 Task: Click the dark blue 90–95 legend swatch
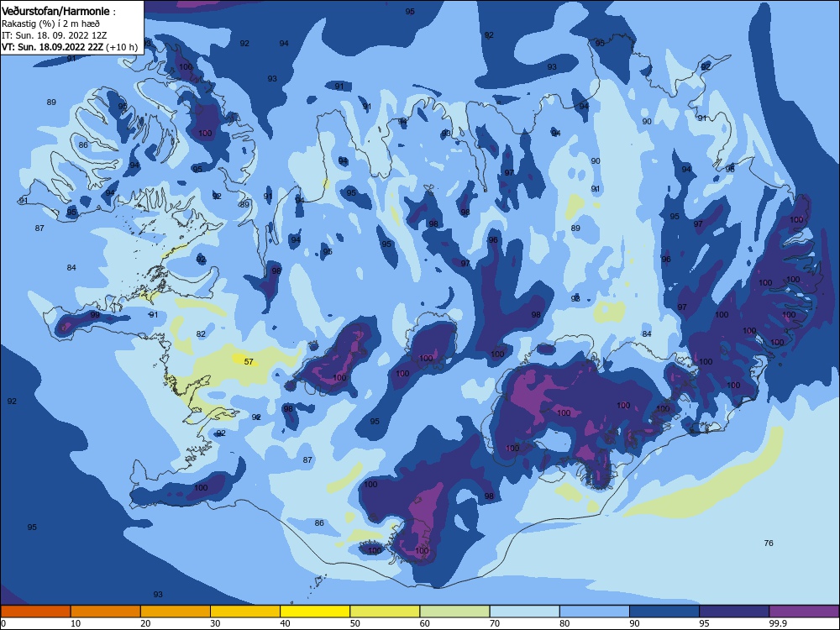point(664,612)
